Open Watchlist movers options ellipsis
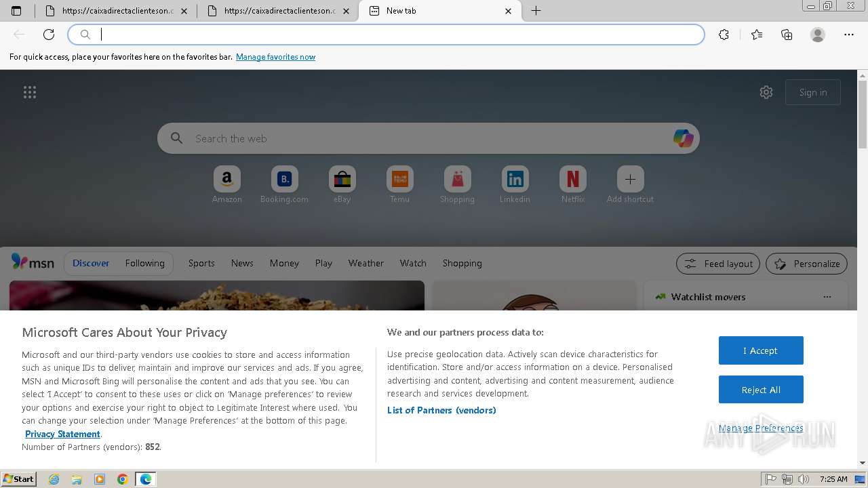The width and height of the screenshot is (868, 488). pos(827,297)
